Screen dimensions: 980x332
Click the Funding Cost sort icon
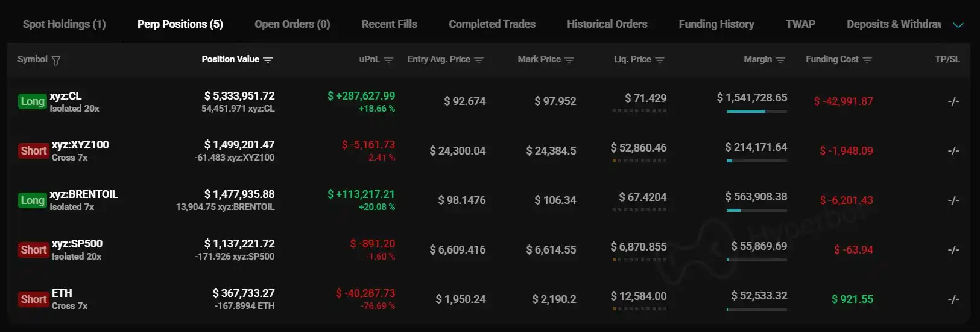[x=867, y=60]
